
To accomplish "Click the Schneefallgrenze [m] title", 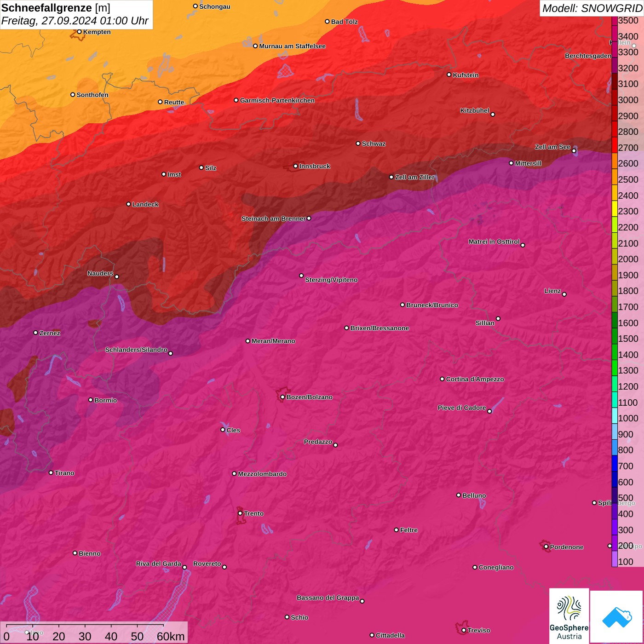I will pyautogui.click(x=56, y=8).
